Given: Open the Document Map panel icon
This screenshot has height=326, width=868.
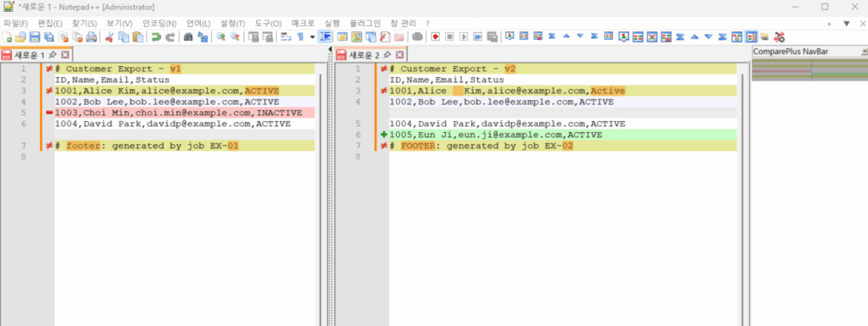Looking at the screenshot, I should (x=357, y=37).
